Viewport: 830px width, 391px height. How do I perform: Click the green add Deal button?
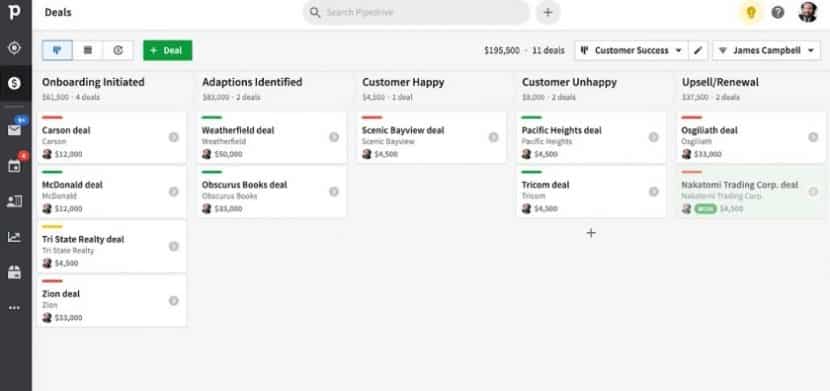pos(168,50)
